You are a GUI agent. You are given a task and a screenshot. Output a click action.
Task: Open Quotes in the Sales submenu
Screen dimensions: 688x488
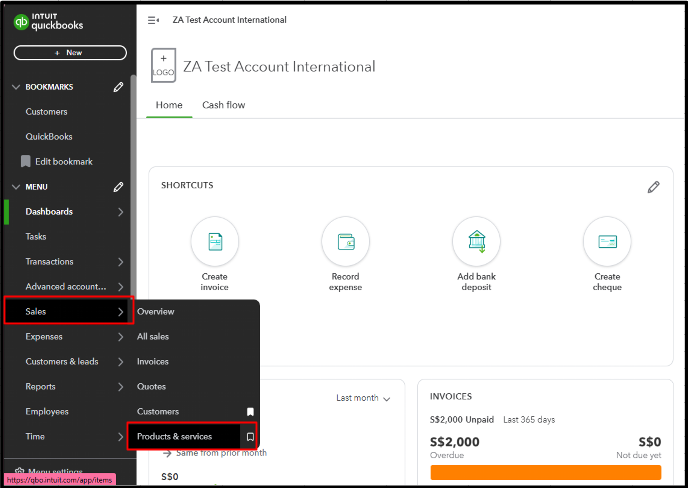(151, 387)
